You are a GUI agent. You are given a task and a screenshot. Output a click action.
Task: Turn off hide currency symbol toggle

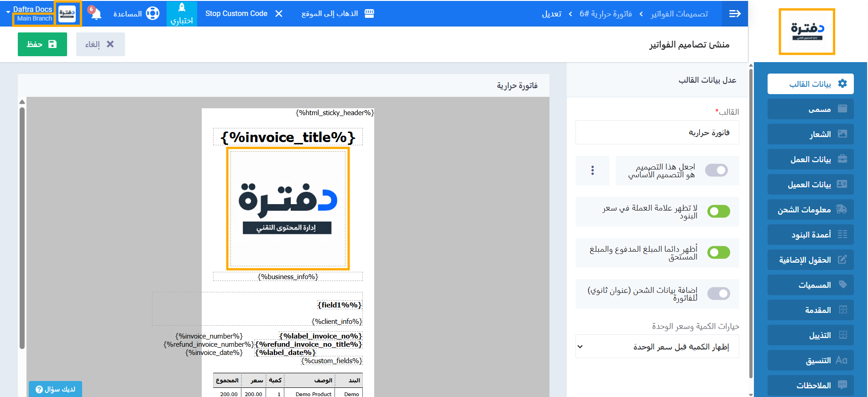click(718, 212)
